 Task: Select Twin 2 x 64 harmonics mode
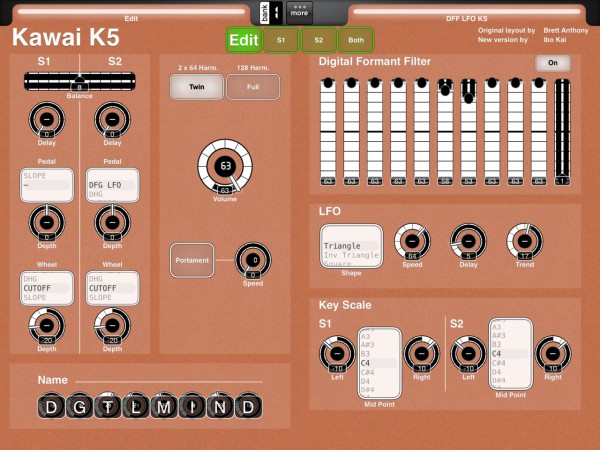(197, 87)
